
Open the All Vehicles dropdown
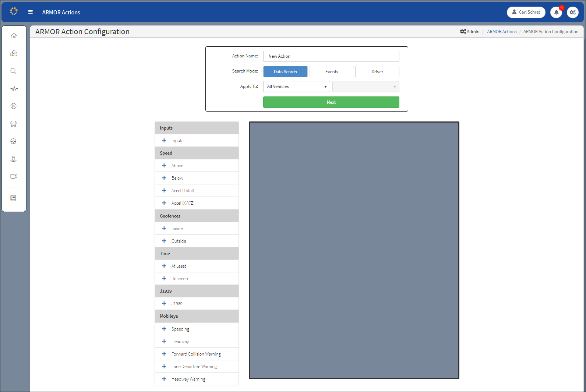[x=296, y=86]
